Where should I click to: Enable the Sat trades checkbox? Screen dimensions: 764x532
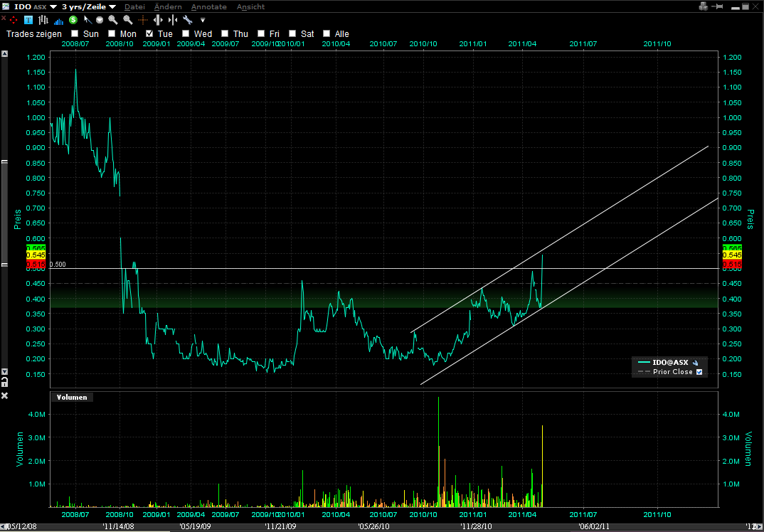coord(292,33)
